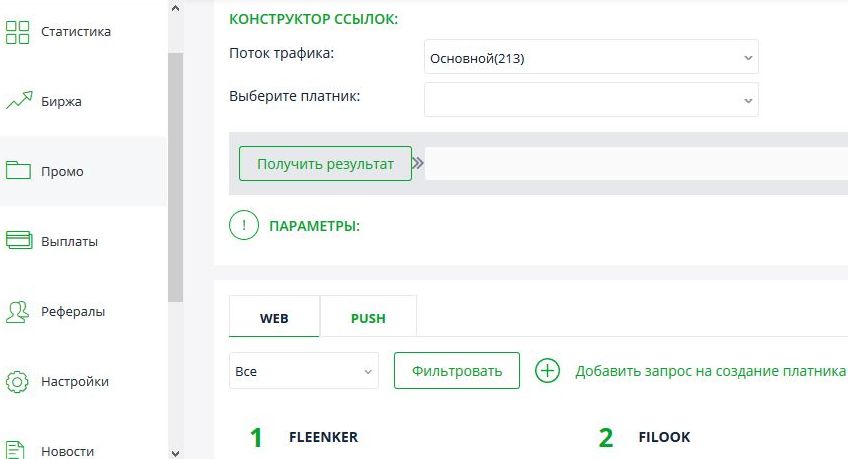Viewport: 848px width, 459px height.
Task: Click the News document icon
Action: pos(18,449)
